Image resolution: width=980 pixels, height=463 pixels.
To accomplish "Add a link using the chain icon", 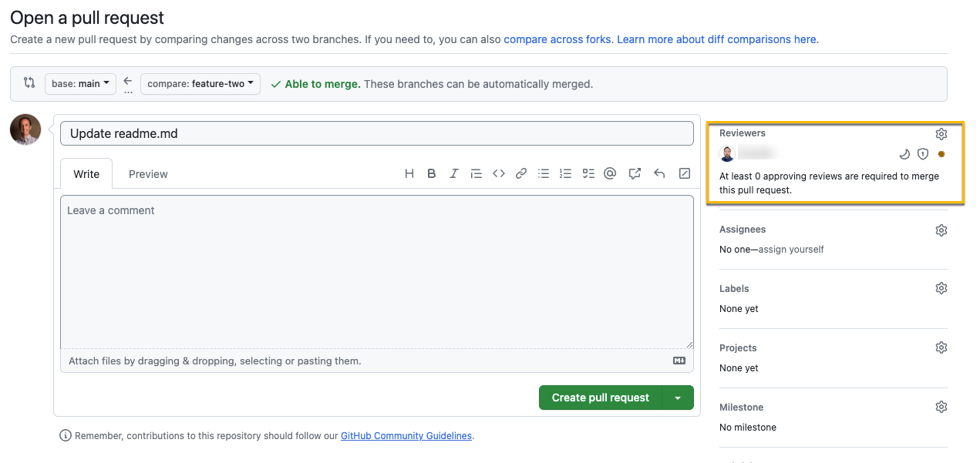I will click(x=521, y=174).
